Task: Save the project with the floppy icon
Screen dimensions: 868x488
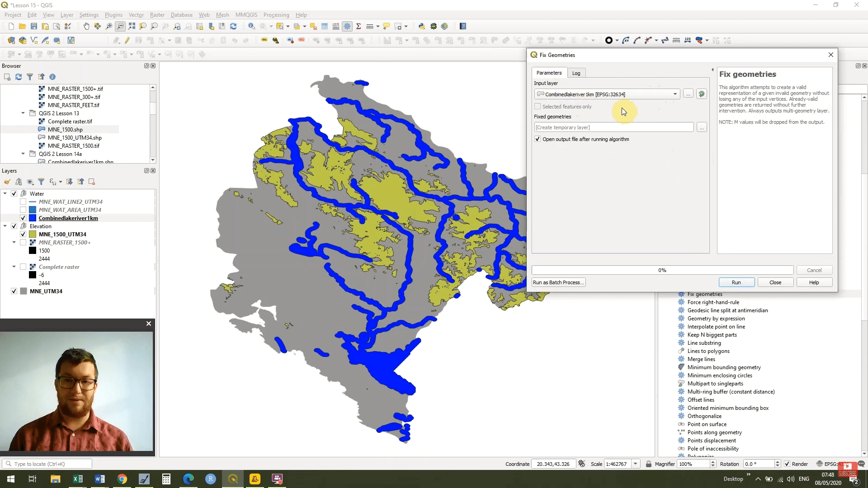Action: click(x=33, y=26)
